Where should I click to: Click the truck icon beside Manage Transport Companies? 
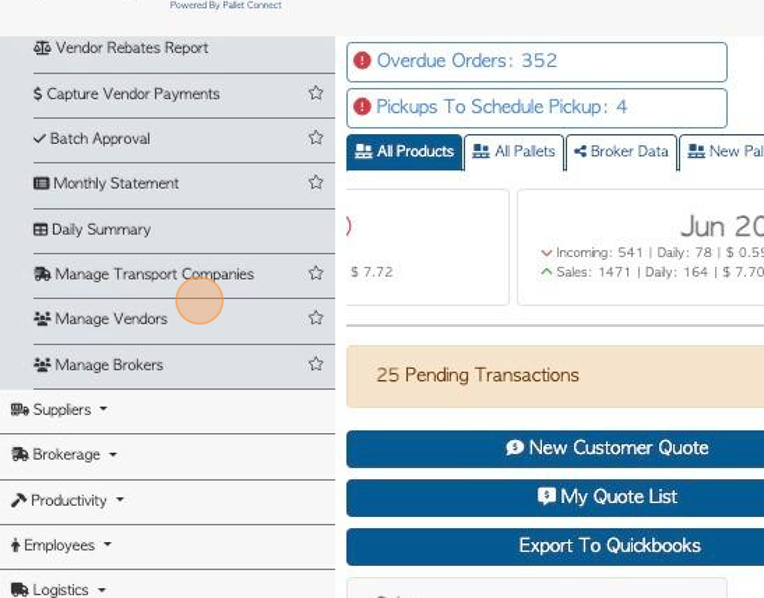[42, 274]
